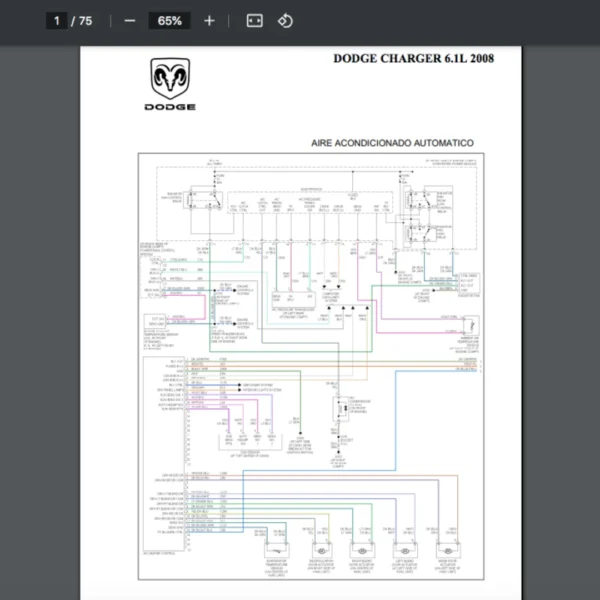This screenshot has width=600, height=600.
Task: Select the right blend door actuator symbol
Action: coord(361,550)
